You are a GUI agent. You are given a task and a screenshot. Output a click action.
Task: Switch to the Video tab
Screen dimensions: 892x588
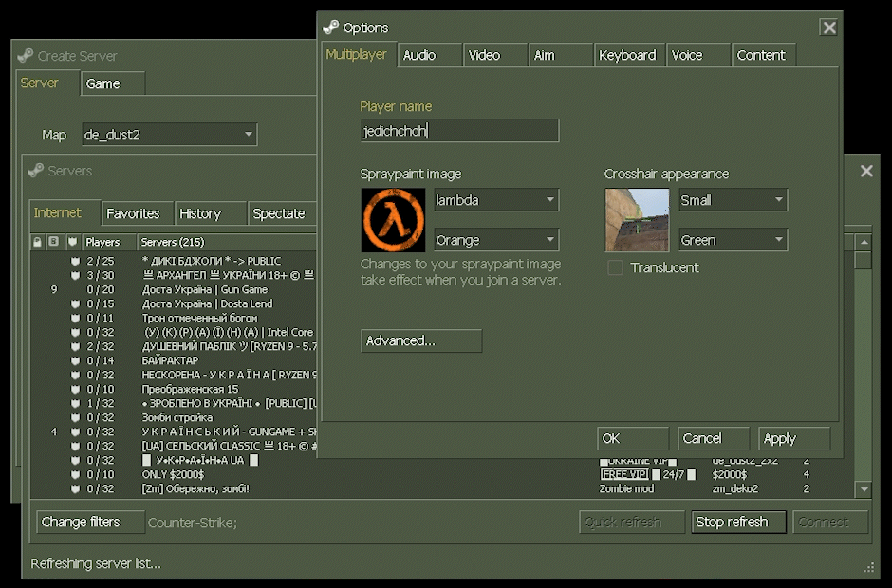(495, 55)
